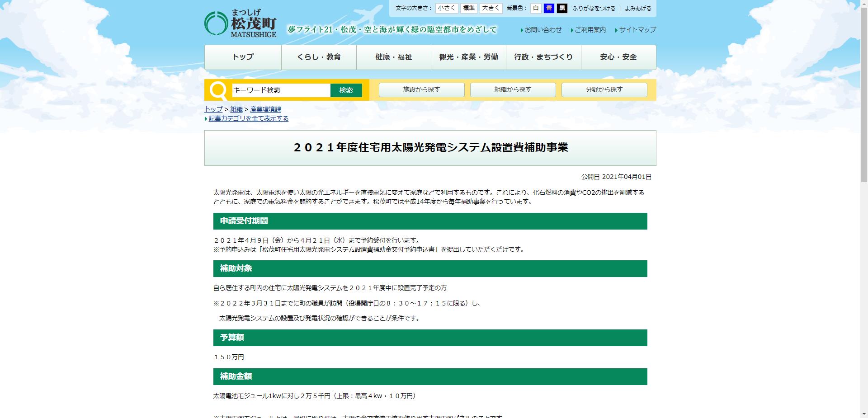This screenshot has height=418, width=868.
Task: Click the Matsushige town logo
Action: pos(241,23)
